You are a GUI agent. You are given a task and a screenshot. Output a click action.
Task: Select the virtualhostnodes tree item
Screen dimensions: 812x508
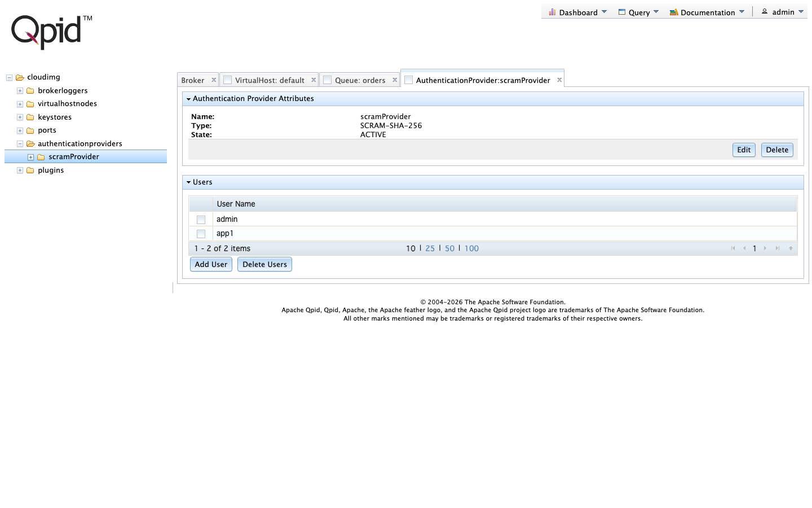tap(67, 104)
